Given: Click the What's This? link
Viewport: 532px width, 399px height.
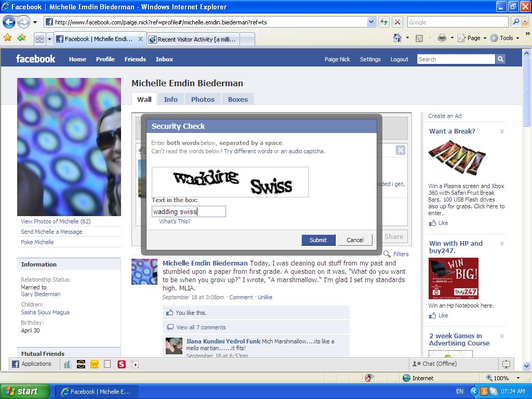Looking at the screenshot, I should [175, 221].
